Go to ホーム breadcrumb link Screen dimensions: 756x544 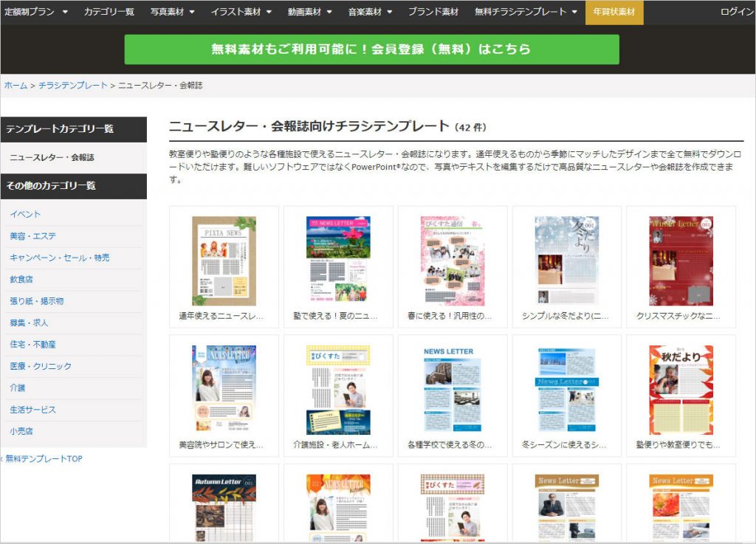coord(16,86)
